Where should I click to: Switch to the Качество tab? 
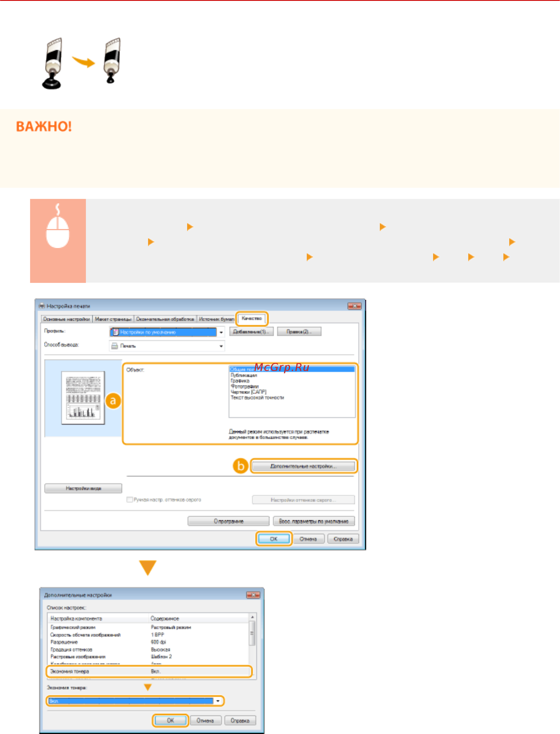(252, 319)
